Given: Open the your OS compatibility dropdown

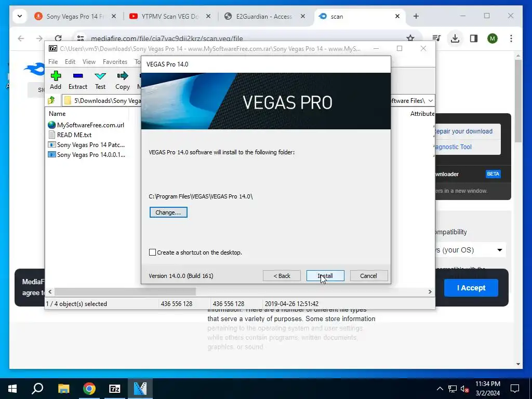Looking at the screenshot, I should pos(470,250).
